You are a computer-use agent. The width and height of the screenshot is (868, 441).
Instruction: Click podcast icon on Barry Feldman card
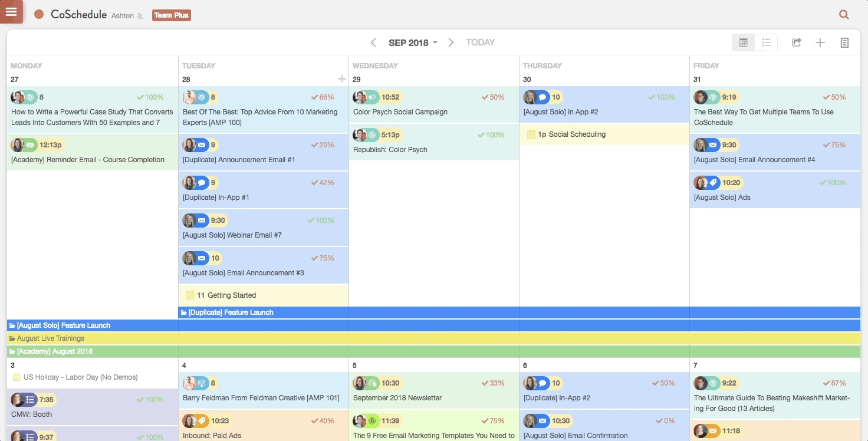(x=202, y=383)
